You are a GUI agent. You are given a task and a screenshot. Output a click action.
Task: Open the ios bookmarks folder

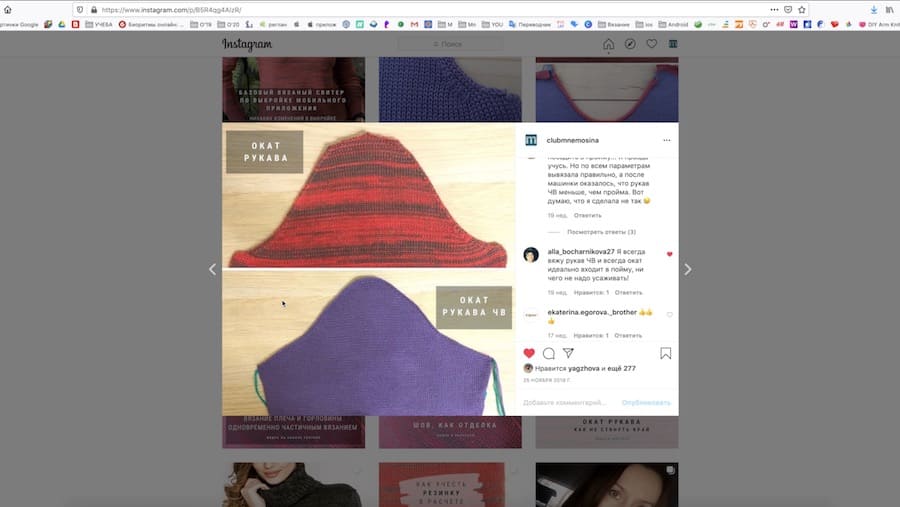coord(644,25)
